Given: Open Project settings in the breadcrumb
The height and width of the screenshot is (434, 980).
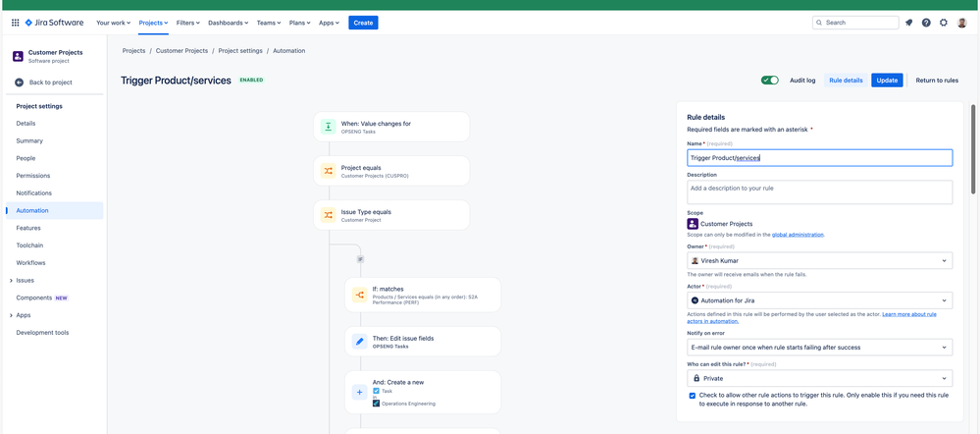Looking at the screenshot, I should pyautogui.click(x=240, y=51).
